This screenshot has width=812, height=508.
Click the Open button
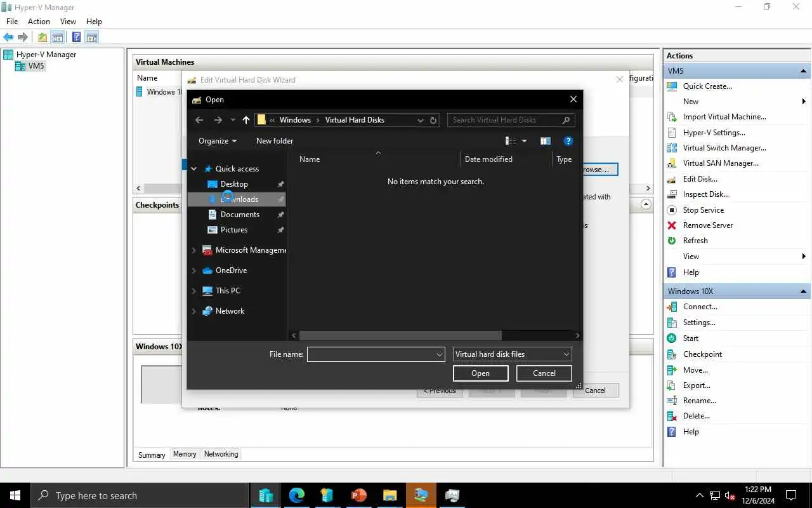coord(480,373)
